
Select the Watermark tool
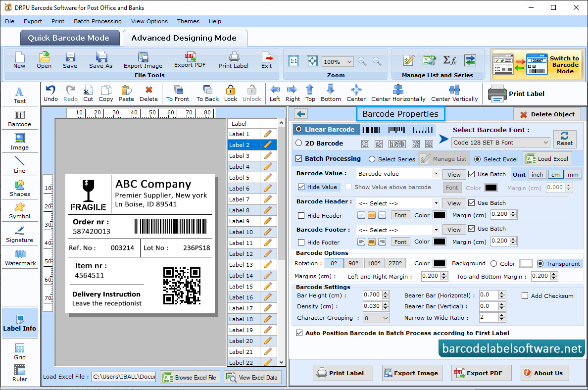(20, 258)
